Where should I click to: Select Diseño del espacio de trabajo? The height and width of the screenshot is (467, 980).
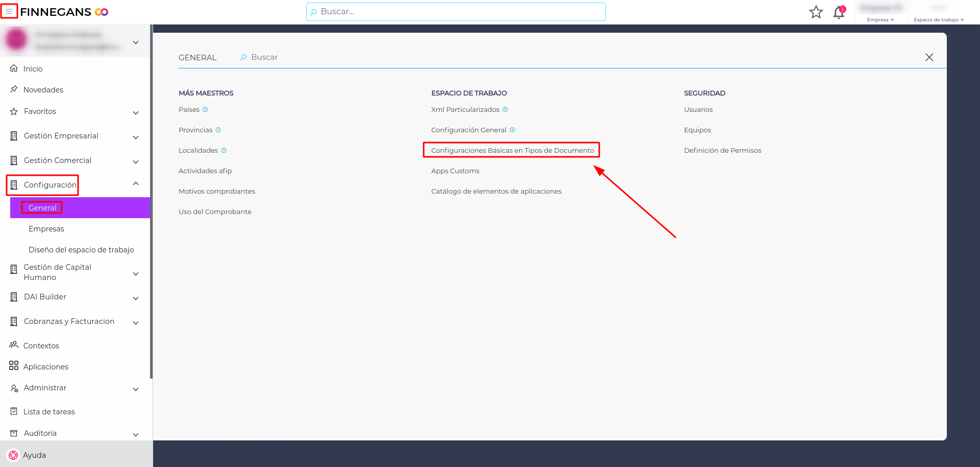81,250
